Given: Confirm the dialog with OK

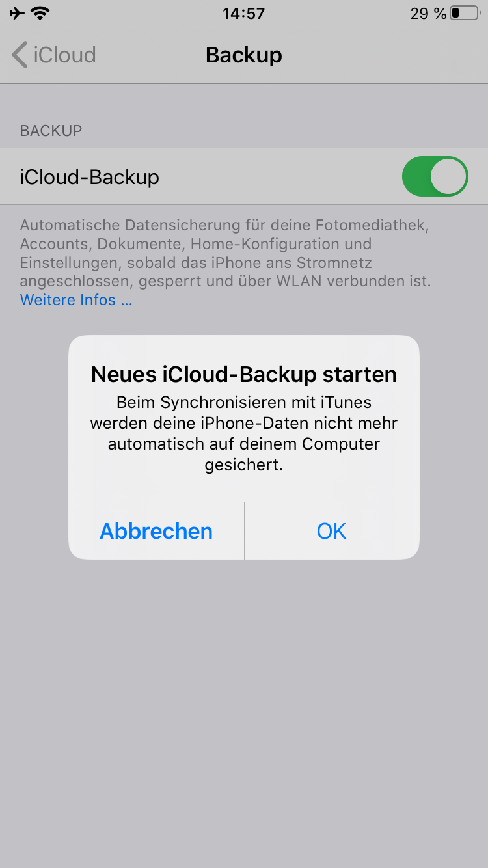Looking at the screenshot, I should point(332,531).
